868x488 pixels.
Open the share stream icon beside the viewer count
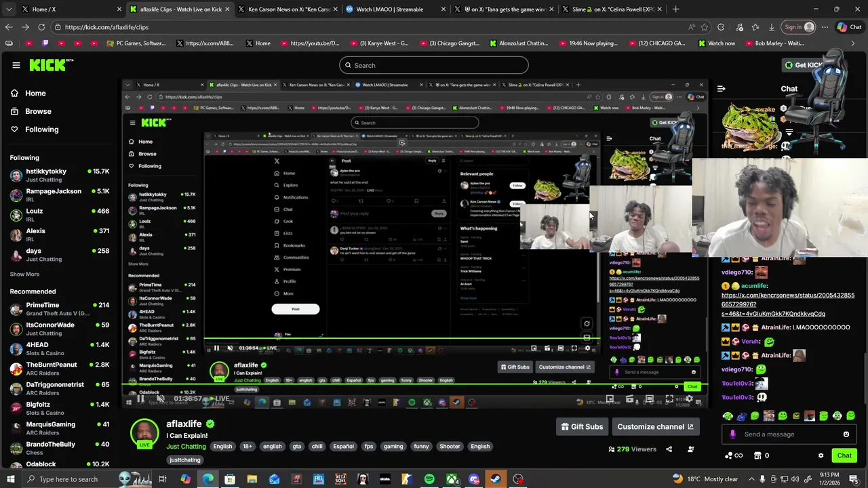pos(669,449)
